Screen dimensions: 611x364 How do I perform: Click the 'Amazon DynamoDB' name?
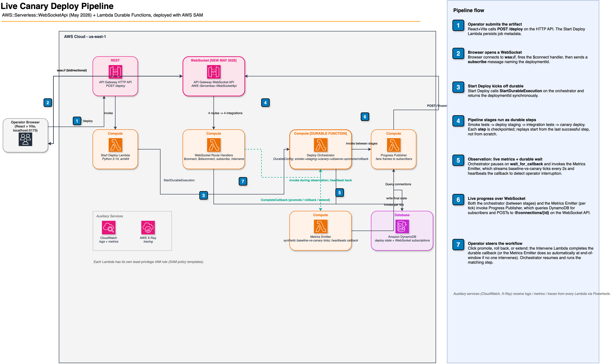[x=402, y=237]
